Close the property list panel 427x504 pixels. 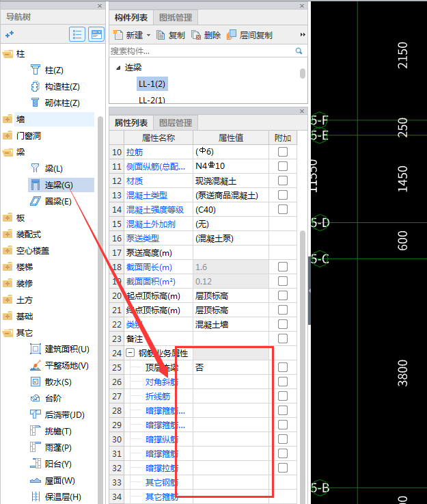pos(302,111)
